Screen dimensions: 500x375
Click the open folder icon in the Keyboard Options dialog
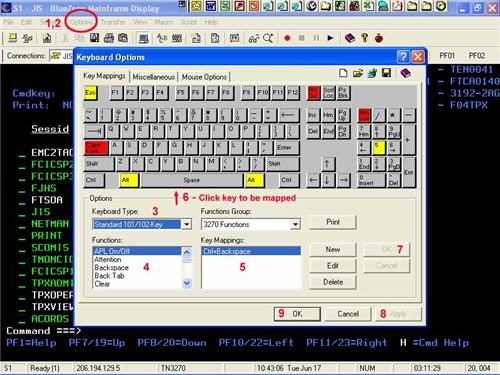[358, 73]
